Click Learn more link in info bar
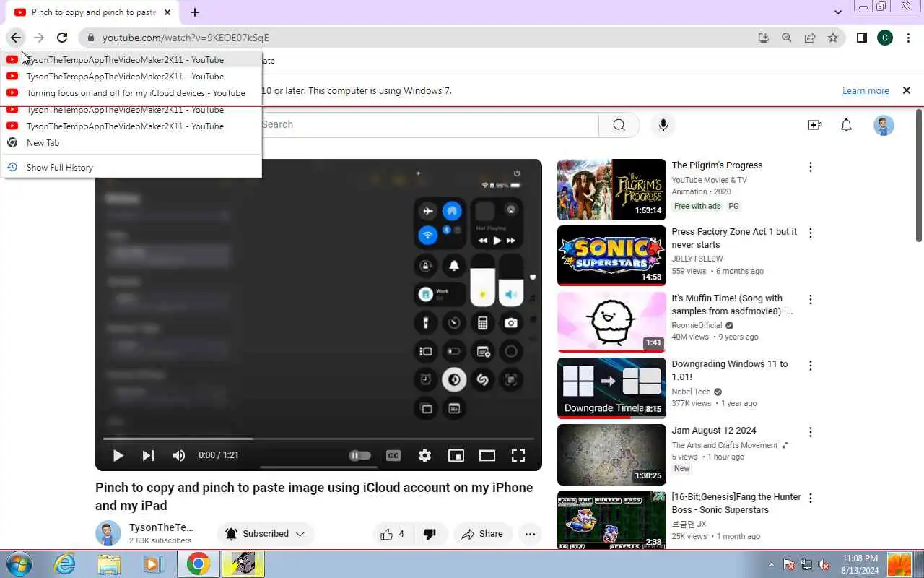The height and width of the screenshot is (578, 924). [866, 90]
